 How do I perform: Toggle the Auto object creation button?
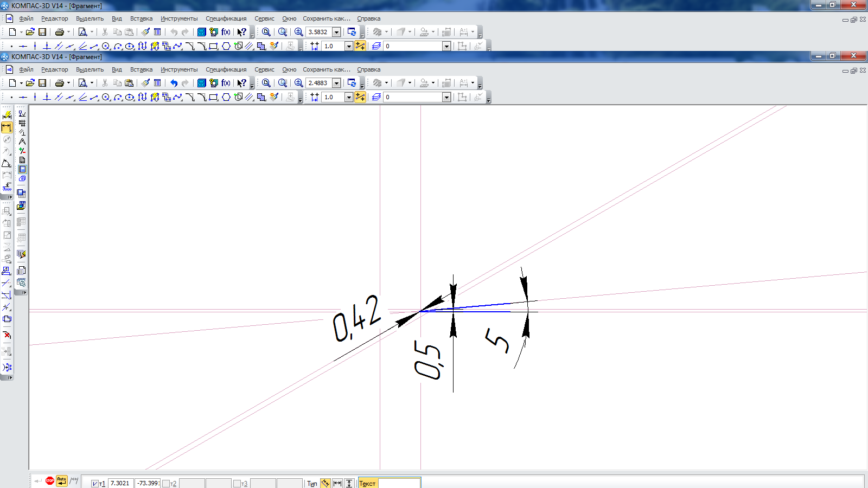pyautogui.click(x=62, y=481)
